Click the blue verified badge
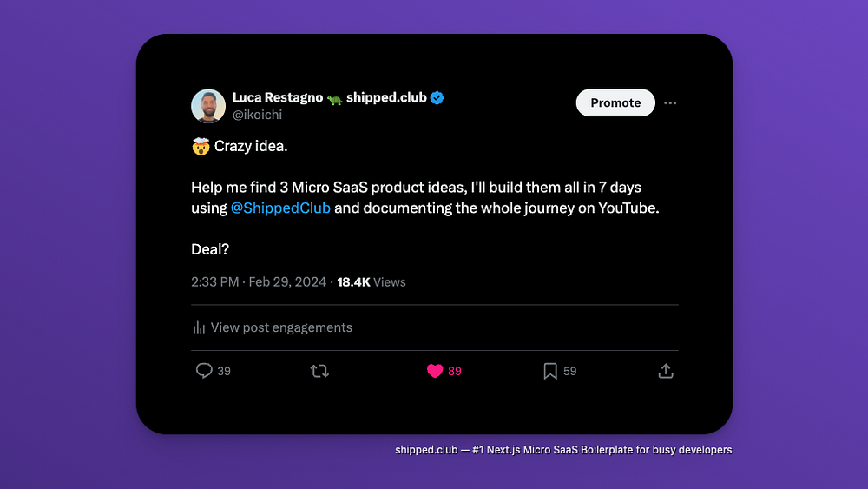Viewport: 868px width, 489px height. pyautogui.click(x=437, y=98)
